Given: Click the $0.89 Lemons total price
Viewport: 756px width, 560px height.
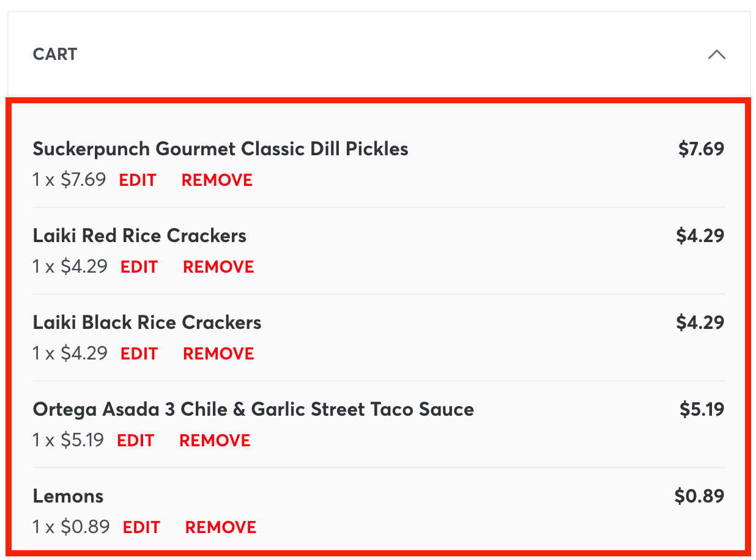Looking at the screenshot, I should (699, 496).
